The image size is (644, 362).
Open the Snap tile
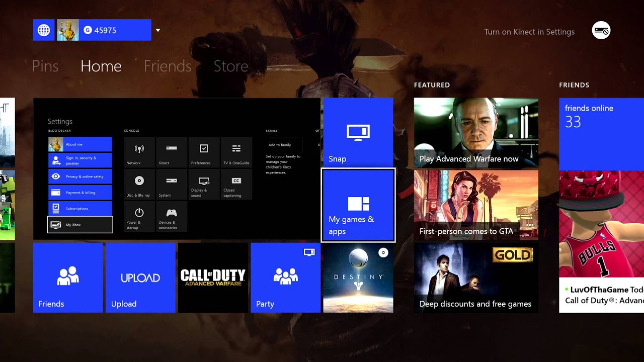point(358,133)
